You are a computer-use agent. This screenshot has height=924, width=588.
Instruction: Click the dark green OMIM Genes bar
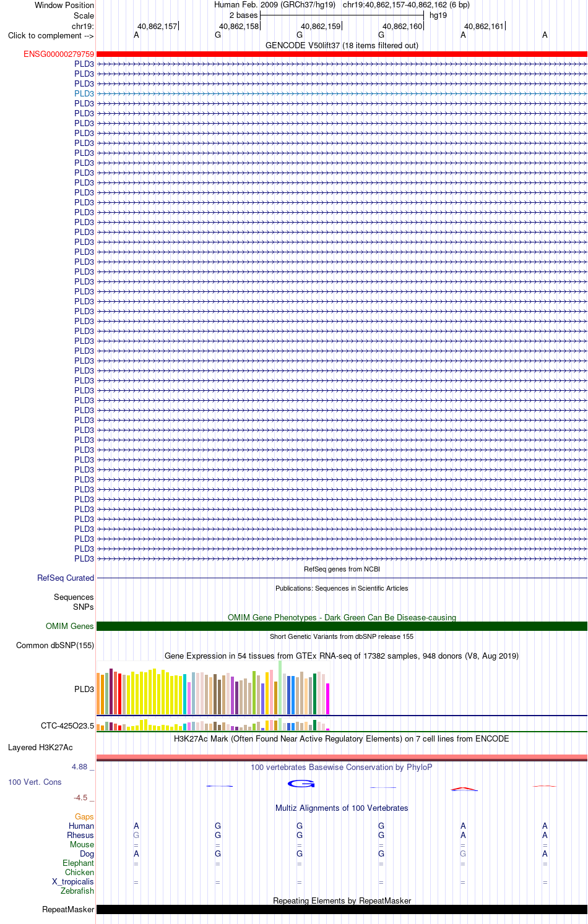(342, 627)
